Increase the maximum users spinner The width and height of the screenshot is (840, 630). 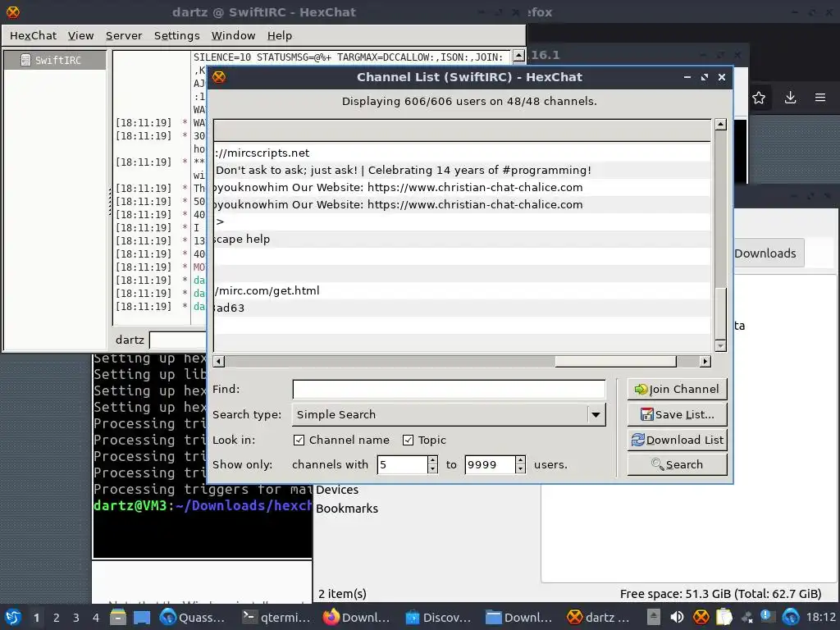click(x=520, y=460)
